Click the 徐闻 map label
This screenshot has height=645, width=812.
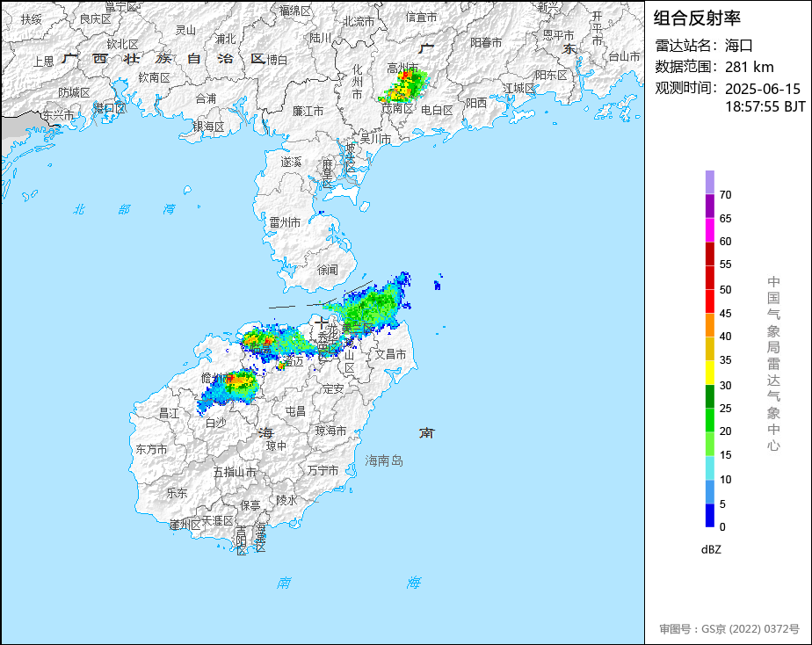[327, 270]
